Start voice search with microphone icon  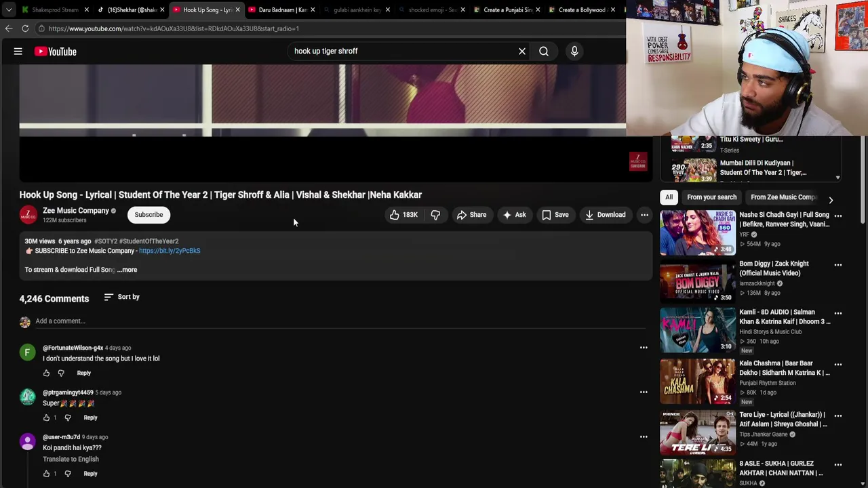pos(574,51)
